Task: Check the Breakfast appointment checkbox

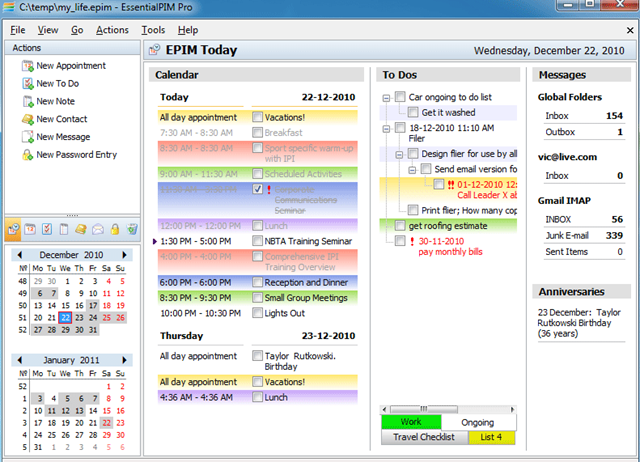Action: click(x=257, y=132)
